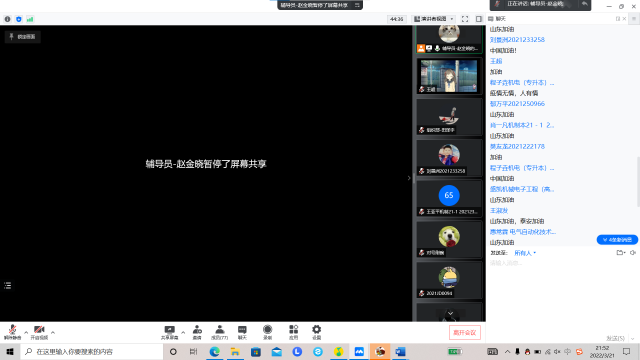Viewport: 640px width, 360px height.
Task: Open Microsoft Edge from the taskbar
Action: [x=215, y=351]
